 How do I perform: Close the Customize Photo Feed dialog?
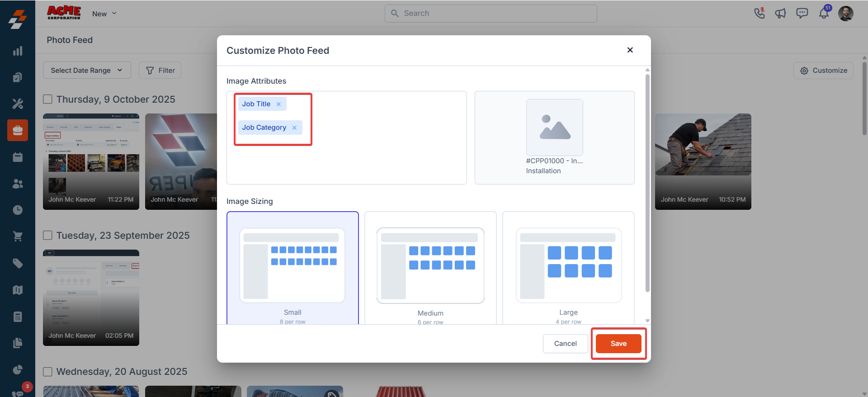[x=630, y=50]
